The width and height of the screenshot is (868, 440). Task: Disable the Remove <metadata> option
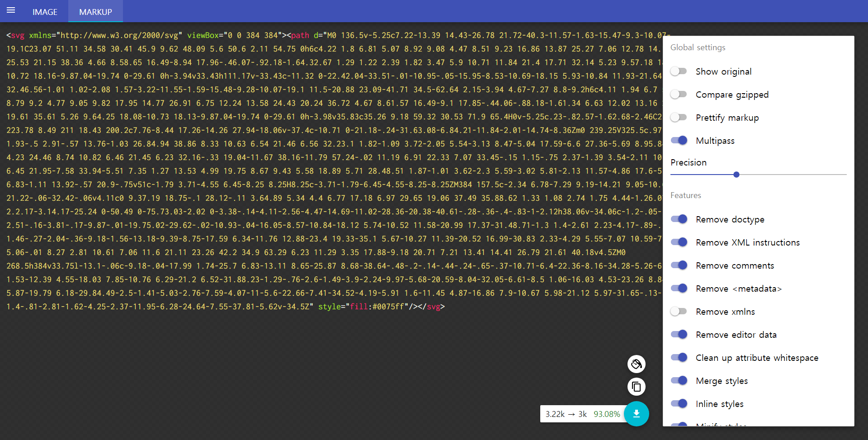[x=679, y=289]
